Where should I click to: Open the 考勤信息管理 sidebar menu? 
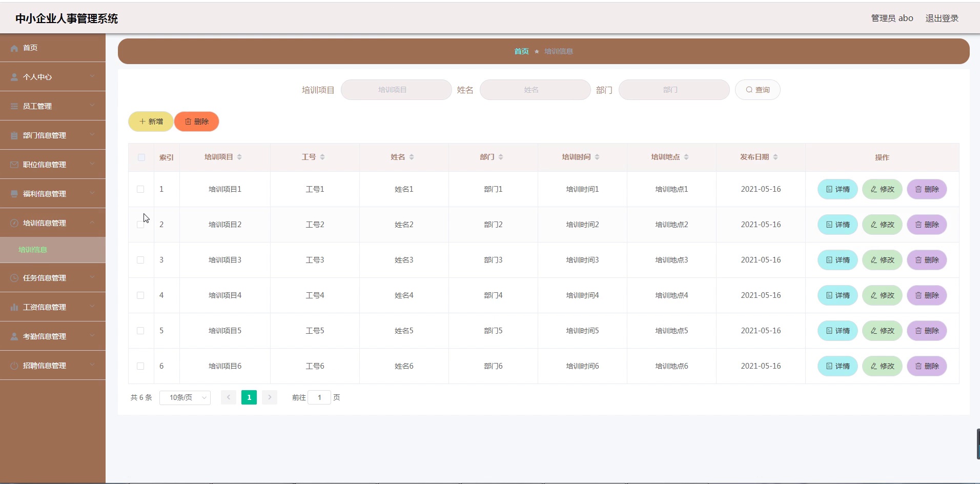53,336
